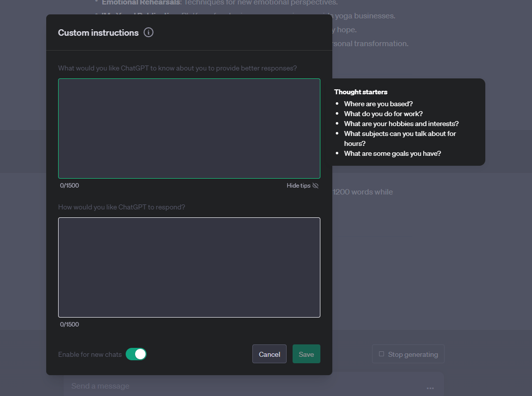Focus the 'How would you like ChatGPT to respond' text area
This screenshot has width=532, height=396.
[189, 267]
